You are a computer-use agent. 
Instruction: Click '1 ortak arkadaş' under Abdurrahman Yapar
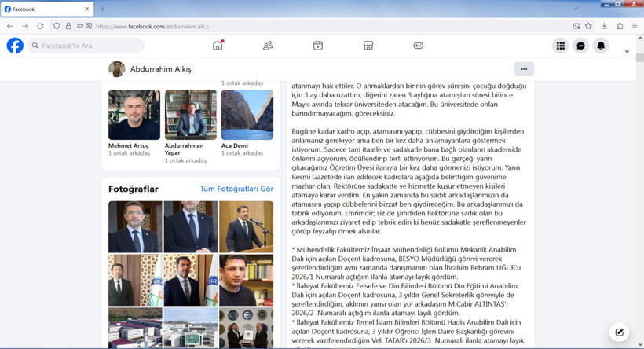(x=185, y=160)
